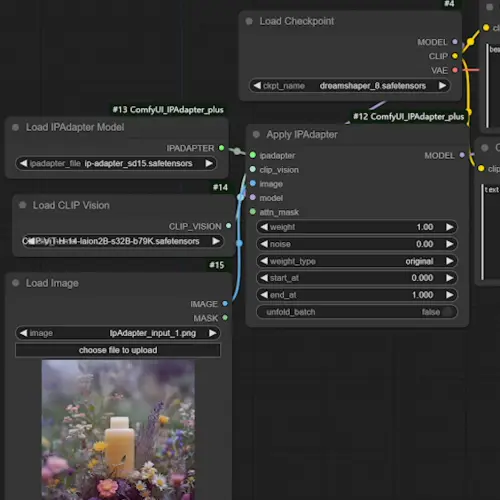Click the Apply IPAdapter node title
500x500 pixels.
point(302,135)
